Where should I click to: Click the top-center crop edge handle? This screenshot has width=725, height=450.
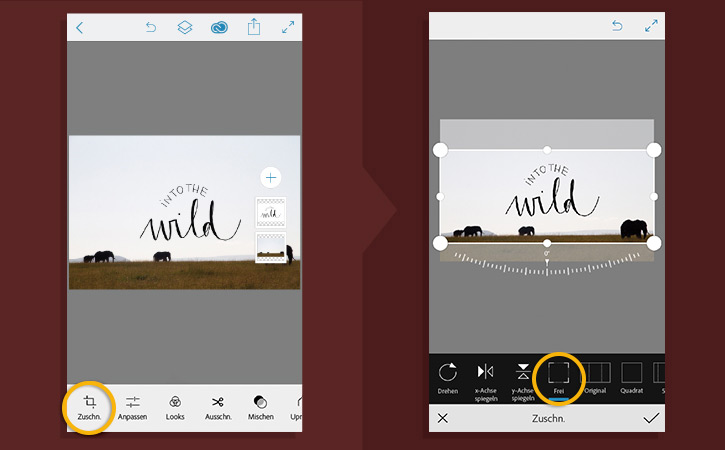(547, 150)
